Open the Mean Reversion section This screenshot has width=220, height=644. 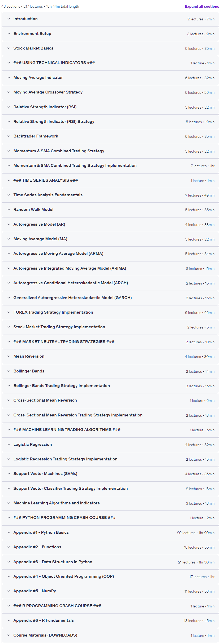point(110,356)
